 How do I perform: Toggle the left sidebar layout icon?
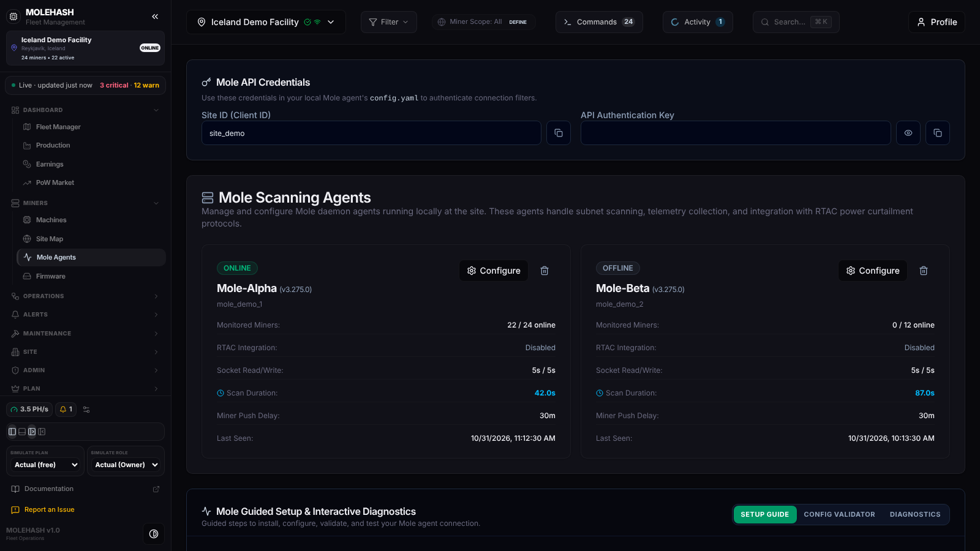click(x=12, y=432)
